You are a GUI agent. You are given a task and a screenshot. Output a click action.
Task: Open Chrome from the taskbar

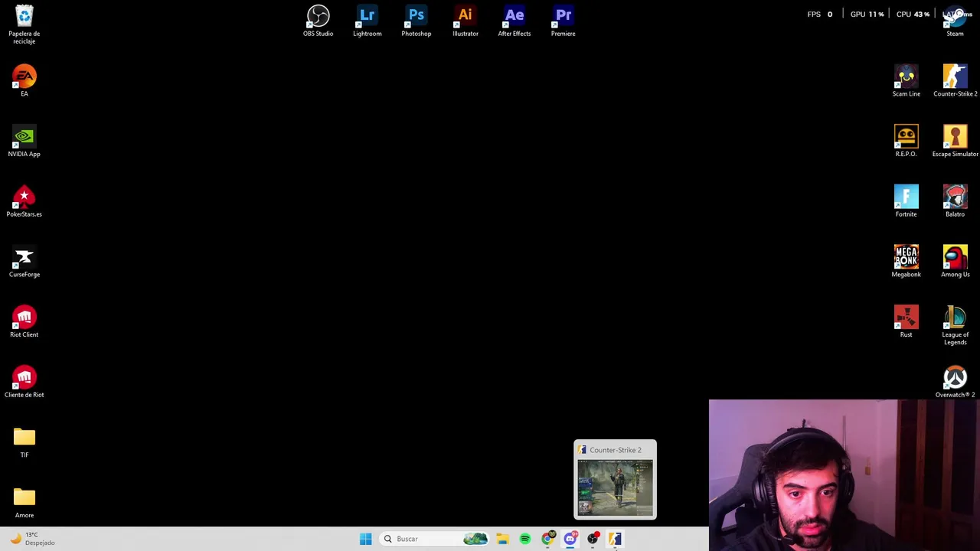click(547, 539)
